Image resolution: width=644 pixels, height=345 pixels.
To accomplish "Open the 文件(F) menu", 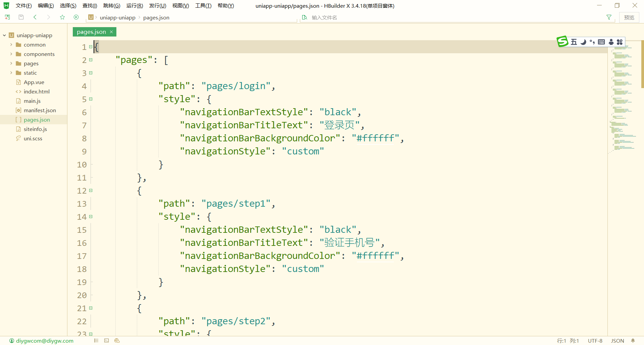I will click(23, 6).
